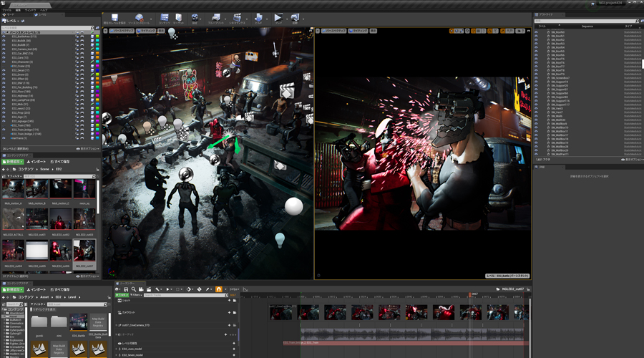This screenshot has width=644, height=358.
Task: Maximize the right viewport via corner icon
Action: (528, 31)
